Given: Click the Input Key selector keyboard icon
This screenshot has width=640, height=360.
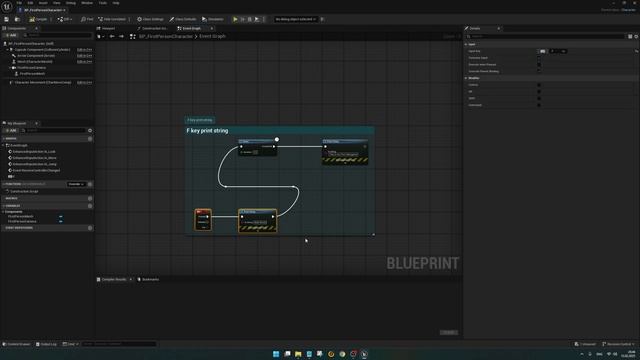Looking at the screenshot, I should pyautogui.click(x=542, y=51).
